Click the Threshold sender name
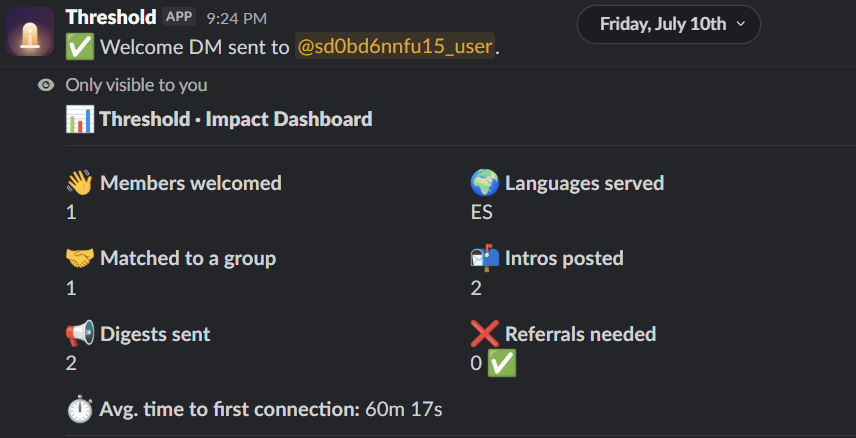The width and height of the screenshot is (856, 438). tap(111, 17)
